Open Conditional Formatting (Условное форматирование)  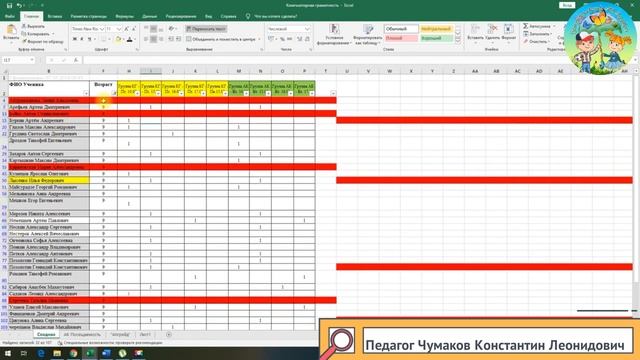coord(334,34)
